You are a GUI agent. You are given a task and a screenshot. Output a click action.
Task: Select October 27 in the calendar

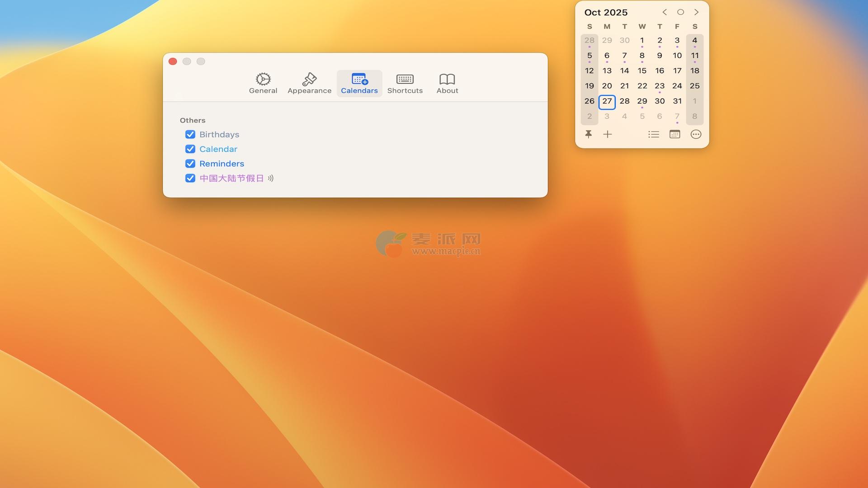click(607, 101)
